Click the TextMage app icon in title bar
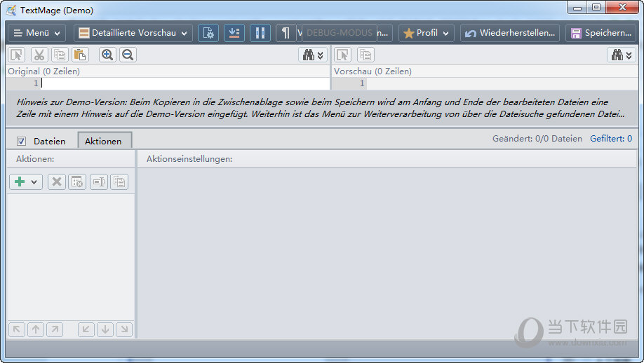The width and height of the screenshot is (644, 363). pos(11,11)
